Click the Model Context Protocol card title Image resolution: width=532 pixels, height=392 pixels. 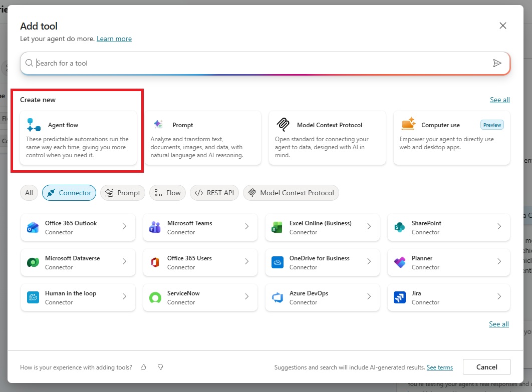[x=330, y=125]
